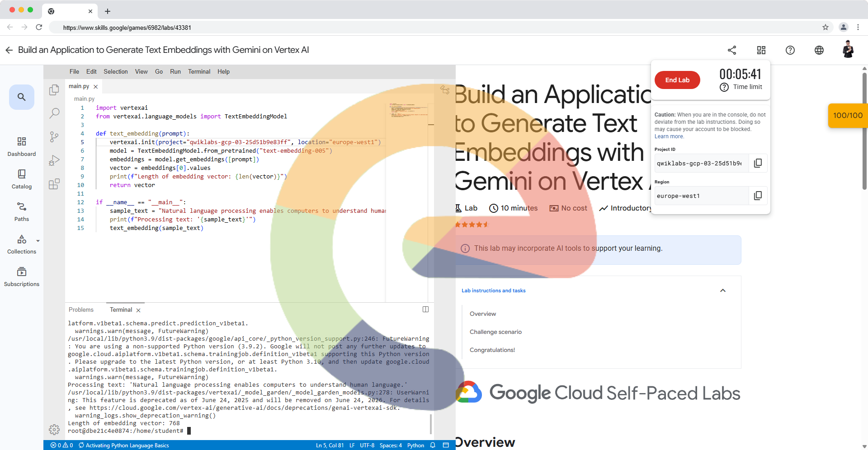868x450 pixels.
Task: Click the 100/100 score badge
Action: [848, 116]
